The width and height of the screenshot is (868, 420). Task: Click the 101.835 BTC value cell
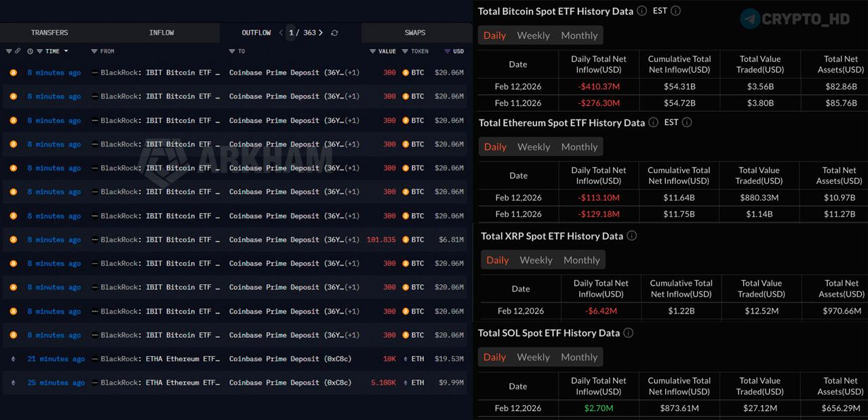point(381,240)
